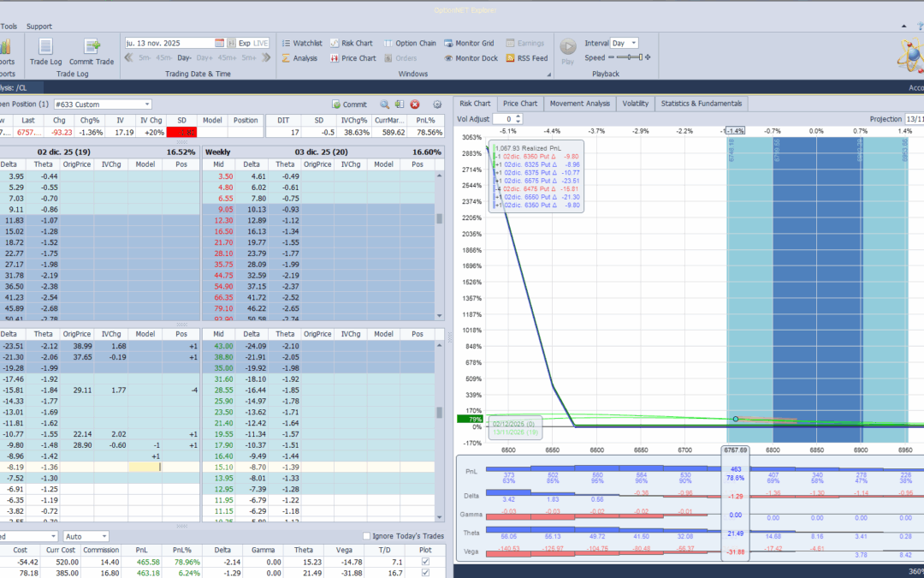Step back one day with Day- button
This screenshot has height=578, width=924.
pos(184,58)
